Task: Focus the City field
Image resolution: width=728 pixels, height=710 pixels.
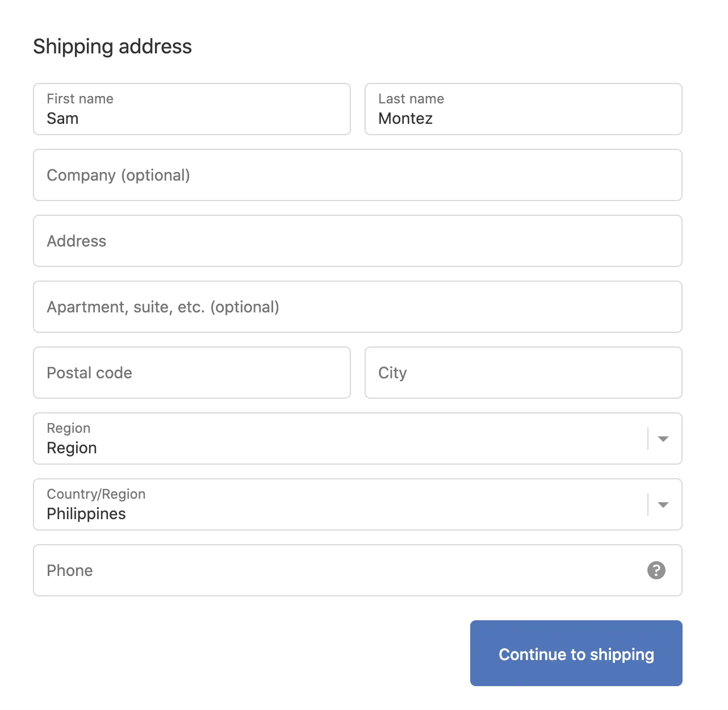Action: pyautogui.click(x=524, y=373)
